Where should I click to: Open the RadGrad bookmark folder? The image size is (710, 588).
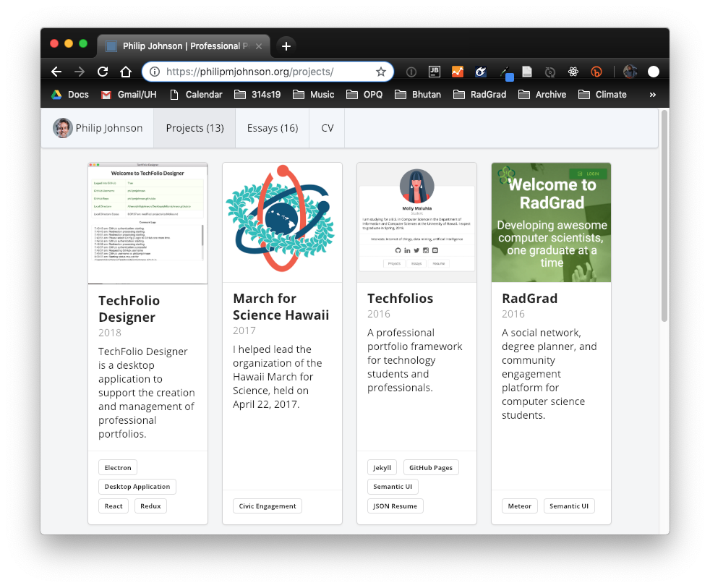point(480,95)
